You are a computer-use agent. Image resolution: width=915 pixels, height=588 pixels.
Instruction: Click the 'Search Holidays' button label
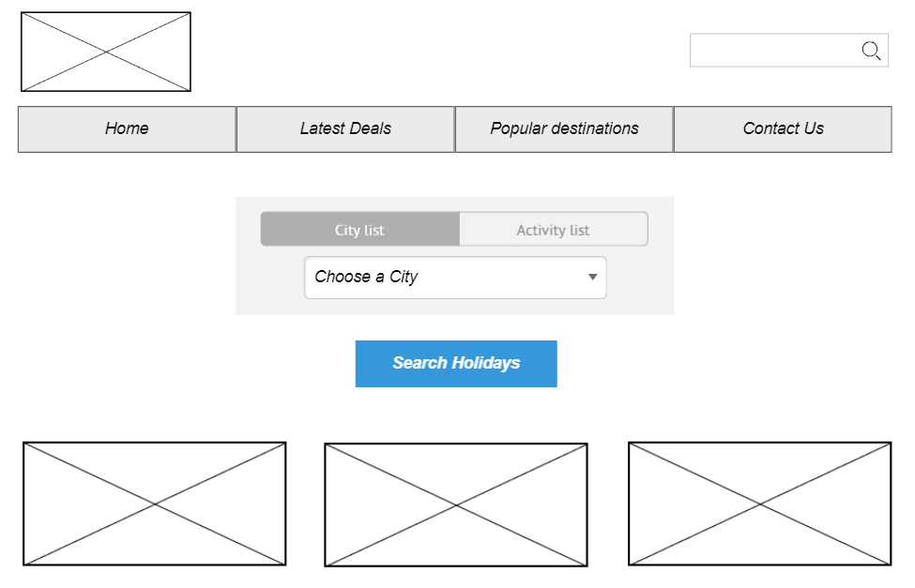coord(456,364)
